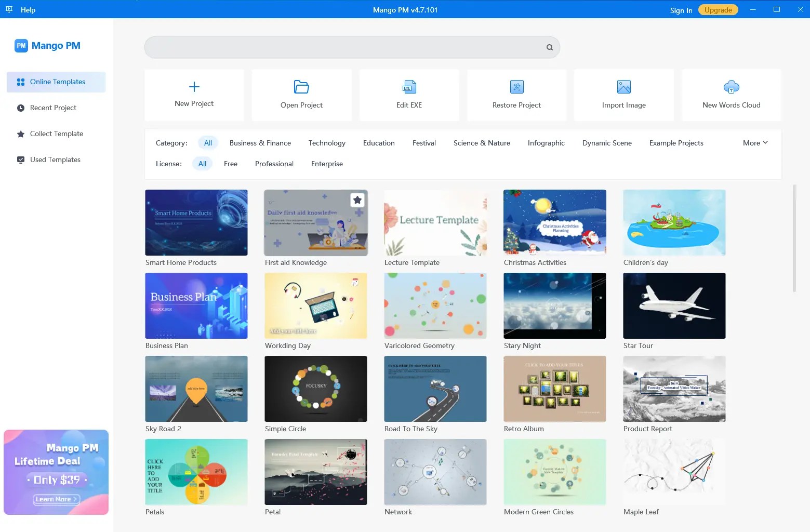Viewport: 810px width, 532px height.
Task: Click the vertical scrollbar of template list
Action: click(794, 238)
